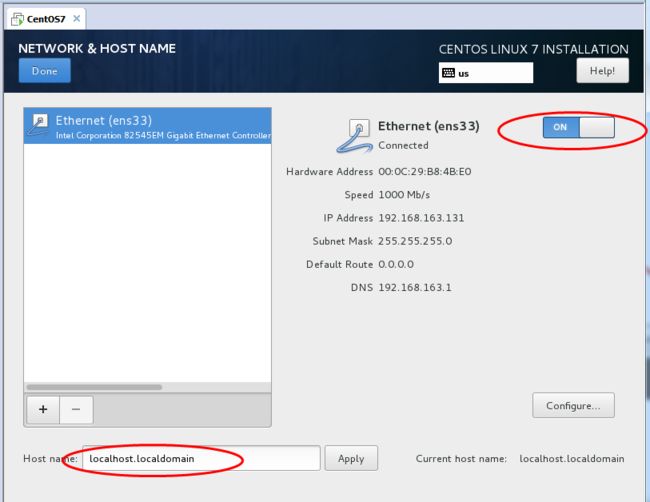650x502 pixels.
Task: Focus the Host name input field
Action: 201,458
